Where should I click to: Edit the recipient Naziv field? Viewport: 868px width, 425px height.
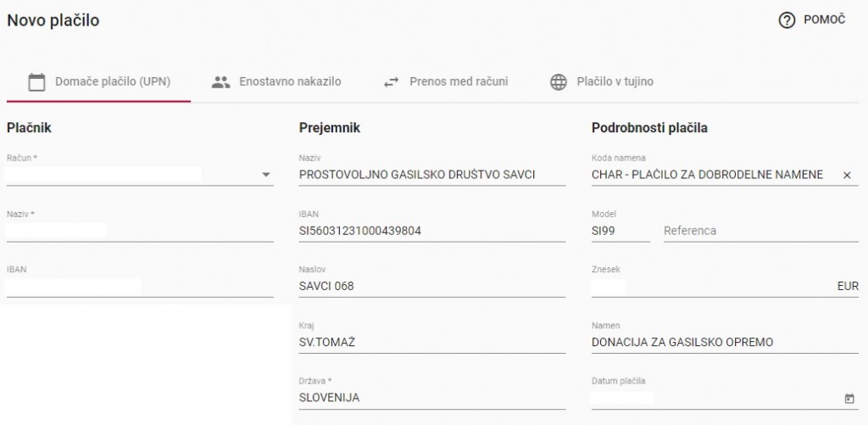(x=431, y=175)
